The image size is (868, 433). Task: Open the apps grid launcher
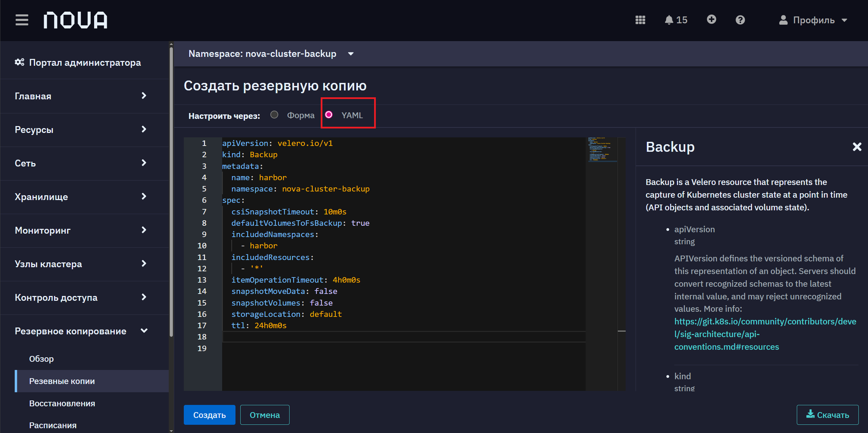640,20
